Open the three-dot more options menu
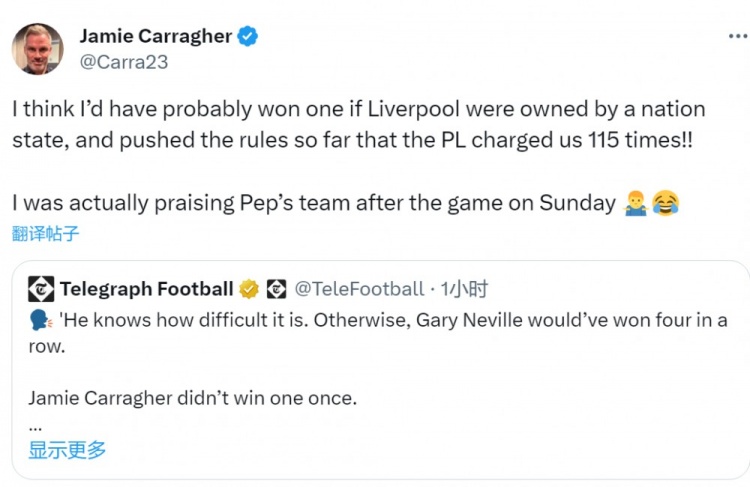 735,37
